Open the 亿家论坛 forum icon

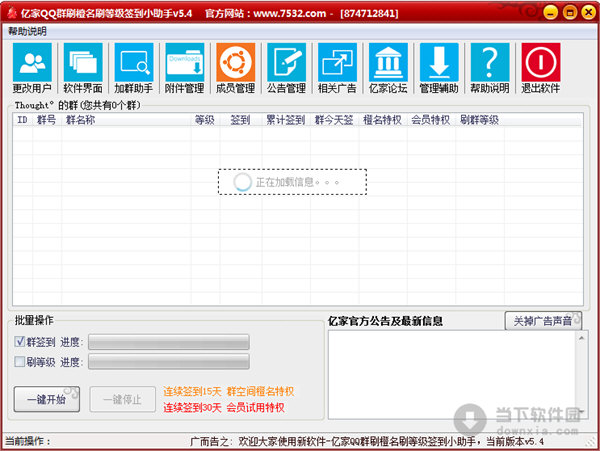(x=388, y=68)
